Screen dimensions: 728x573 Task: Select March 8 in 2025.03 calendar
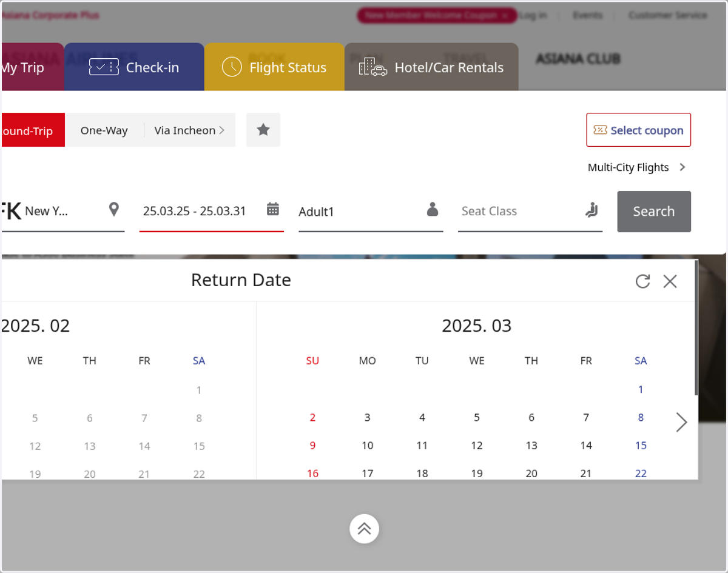(x=641, y=417)
